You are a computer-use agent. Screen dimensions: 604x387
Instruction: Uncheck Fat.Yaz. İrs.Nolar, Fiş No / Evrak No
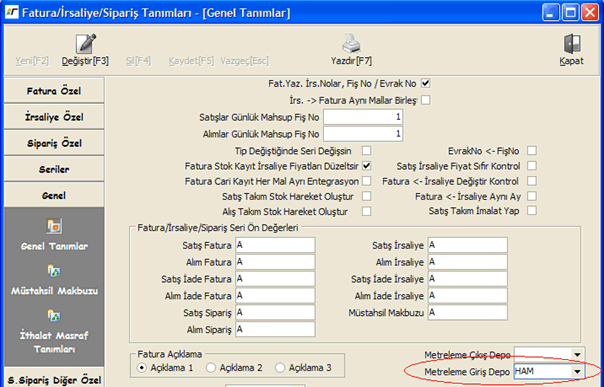[426, 83]
